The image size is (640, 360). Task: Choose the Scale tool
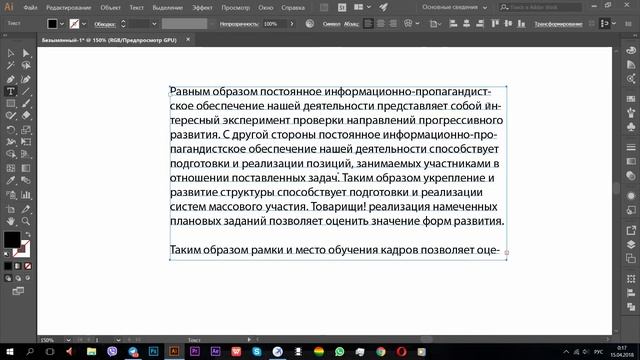[x=26, y=130]
